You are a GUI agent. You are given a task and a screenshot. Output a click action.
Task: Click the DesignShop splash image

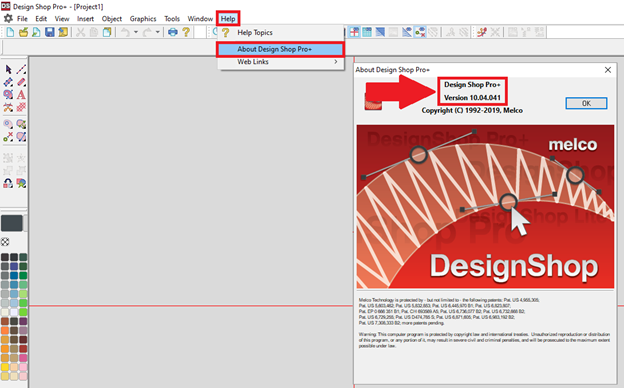pos(485,207)
